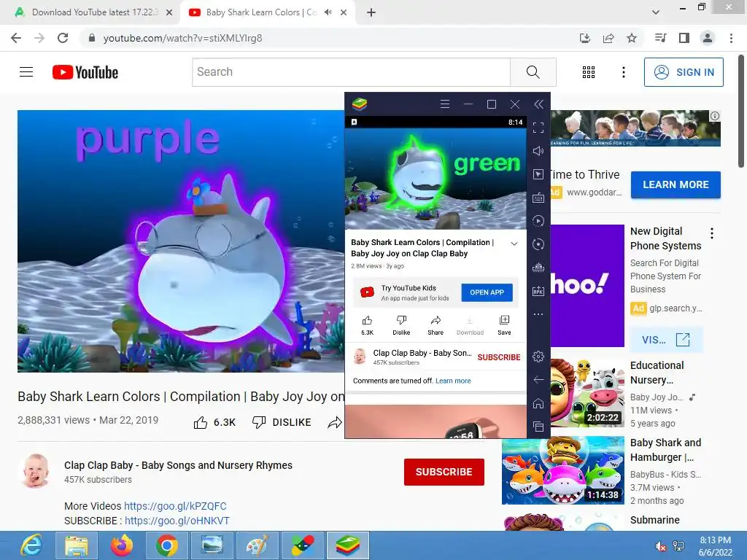Open BlueStacks hamburger menu
Image resolution: width=747 pixels, height=560 pixels.
444,104
